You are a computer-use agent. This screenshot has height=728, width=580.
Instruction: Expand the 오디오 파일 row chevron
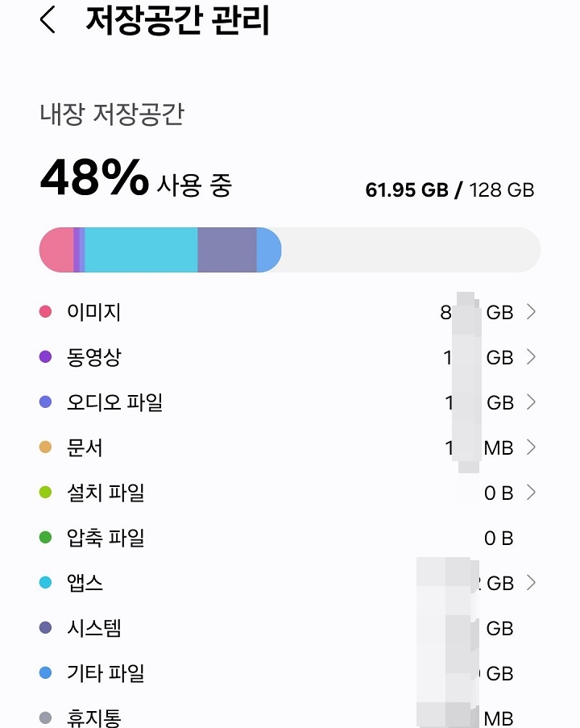click(532, 402)
